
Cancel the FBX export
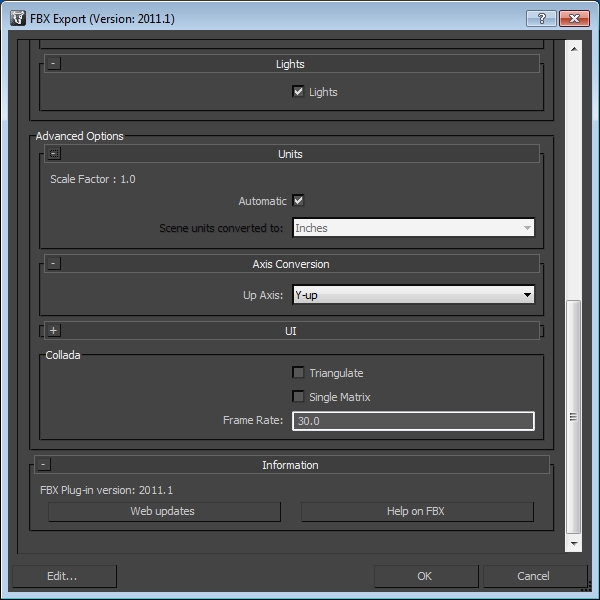pos(535,576)
